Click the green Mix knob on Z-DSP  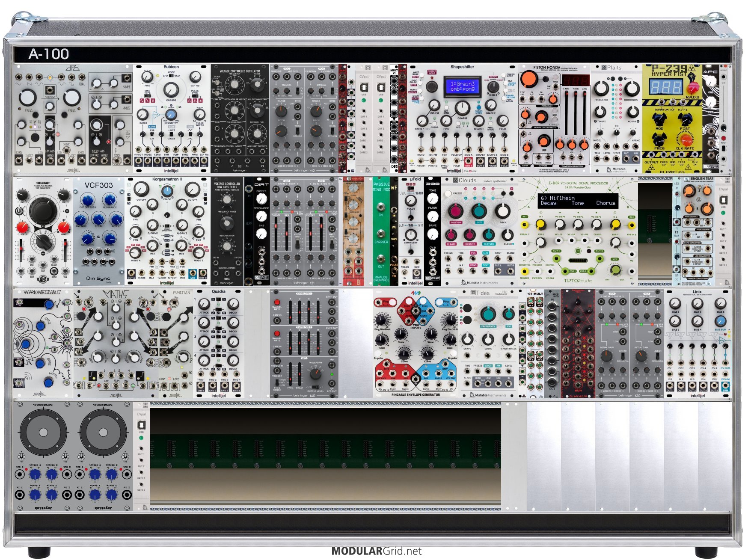[615, 270]
